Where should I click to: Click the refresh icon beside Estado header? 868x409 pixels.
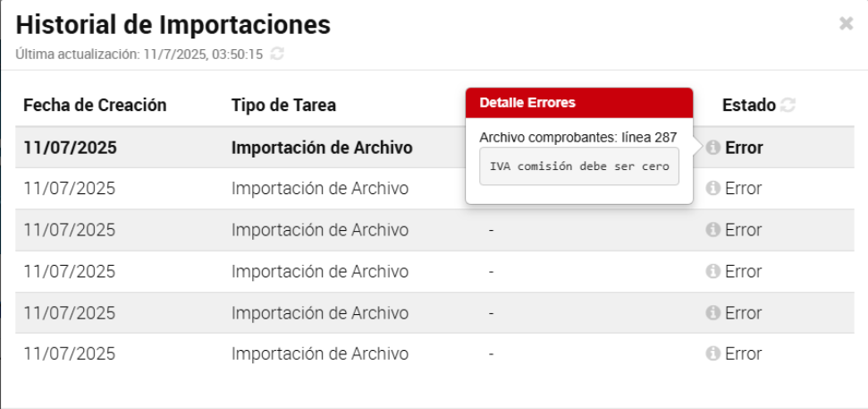[788, 106]
